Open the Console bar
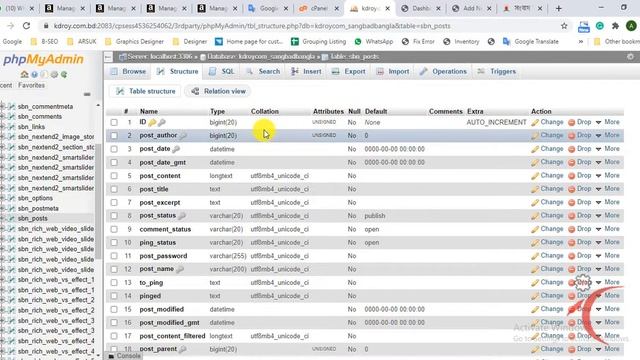Screen dimensions: 640x360 (124, 356)
